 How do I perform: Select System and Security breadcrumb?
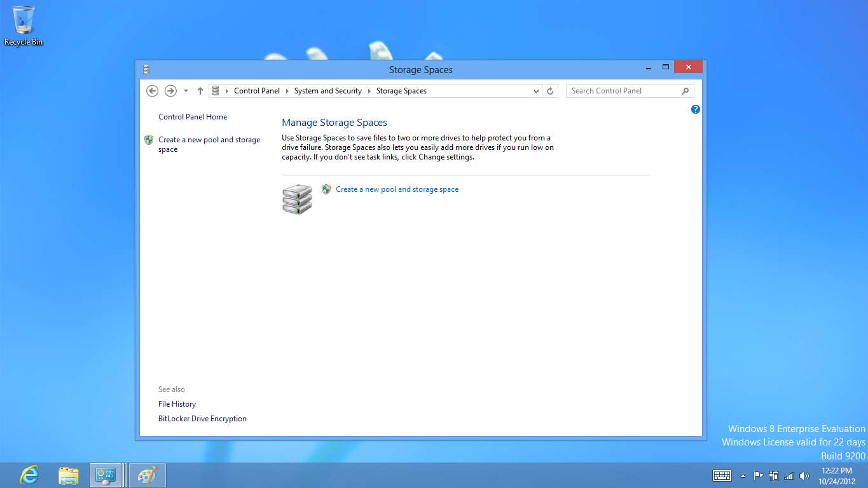pyautogui.click(x=328, y=91)
